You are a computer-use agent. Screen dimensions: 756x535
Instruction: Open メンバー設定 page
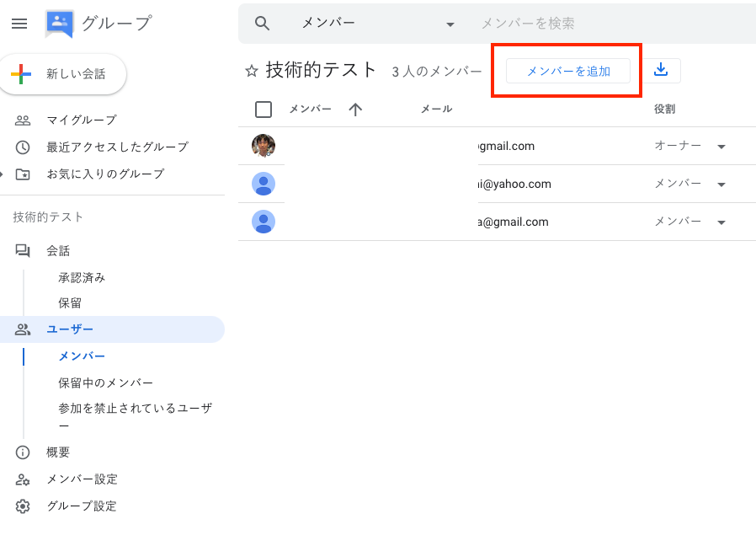tap(82, 479)
